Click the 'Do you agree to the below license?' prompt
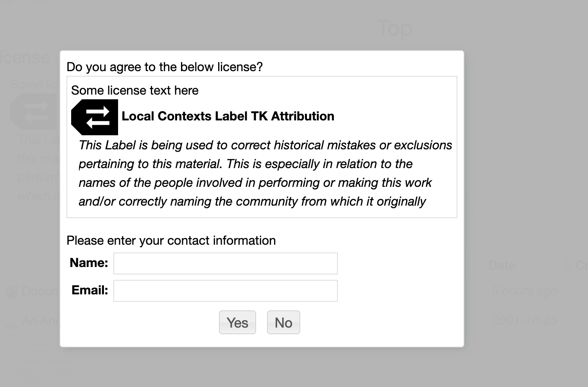Image resolution: width=588 pixels, height=387 pixels. [x=165, y=67]
